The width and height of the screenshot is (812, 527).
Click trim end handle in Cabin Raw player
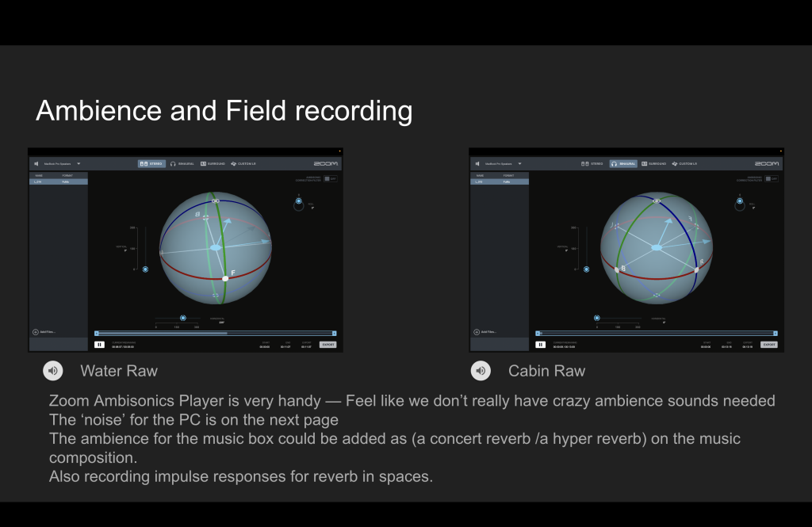[x=776, y=334]
